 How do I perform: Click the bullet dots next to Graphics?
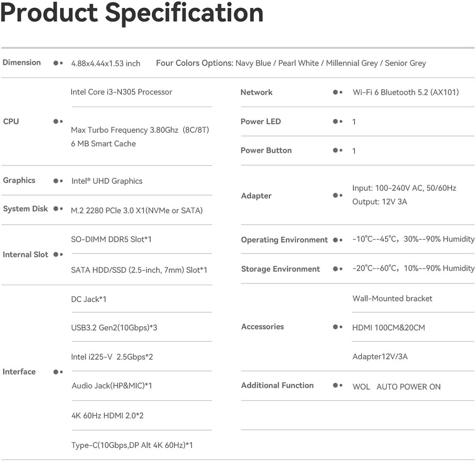click(x=58, y=181)
